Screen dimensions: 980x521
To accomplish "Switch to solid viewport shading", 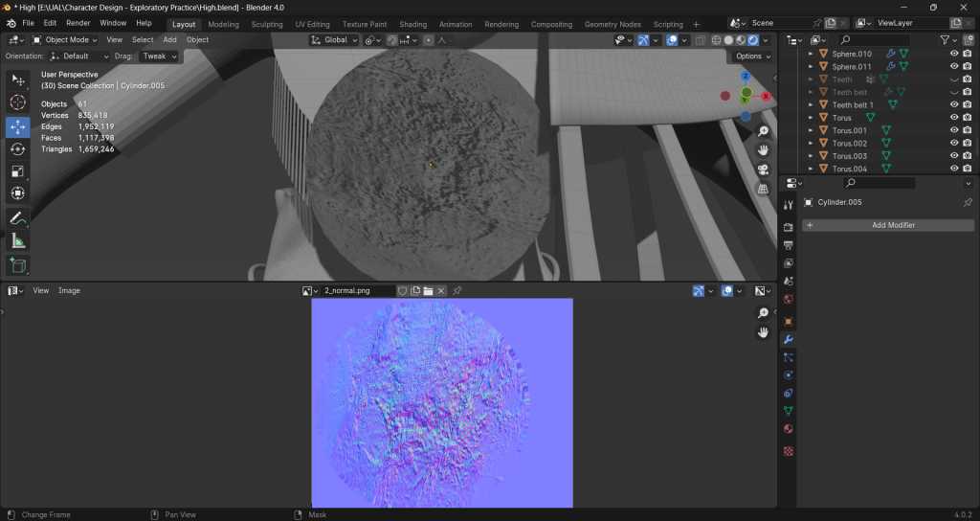I will coord(728,40).
